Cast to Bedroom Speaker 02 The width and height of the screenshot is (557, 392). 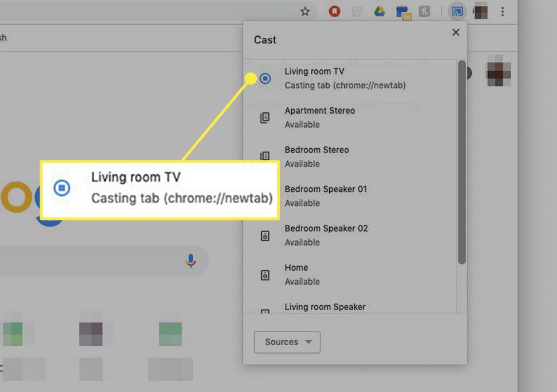tap(350, 236)
